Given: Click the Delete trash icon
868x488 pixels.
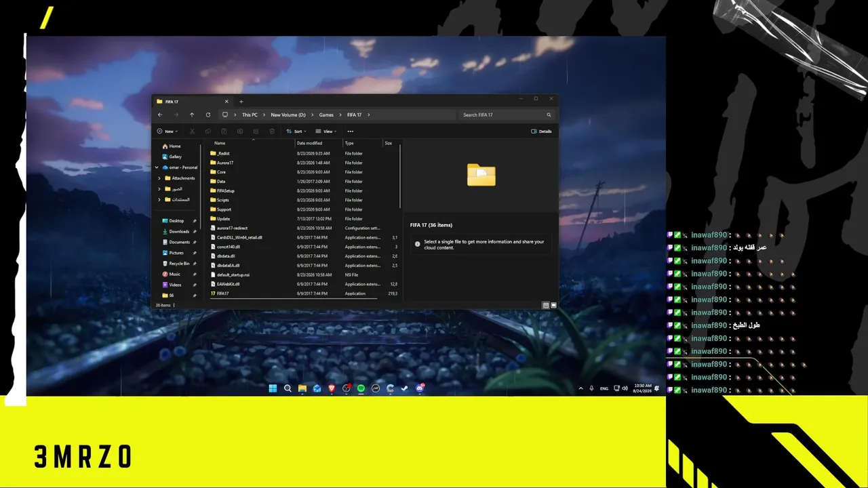Looking at the screenshot, I should (272, 131).
